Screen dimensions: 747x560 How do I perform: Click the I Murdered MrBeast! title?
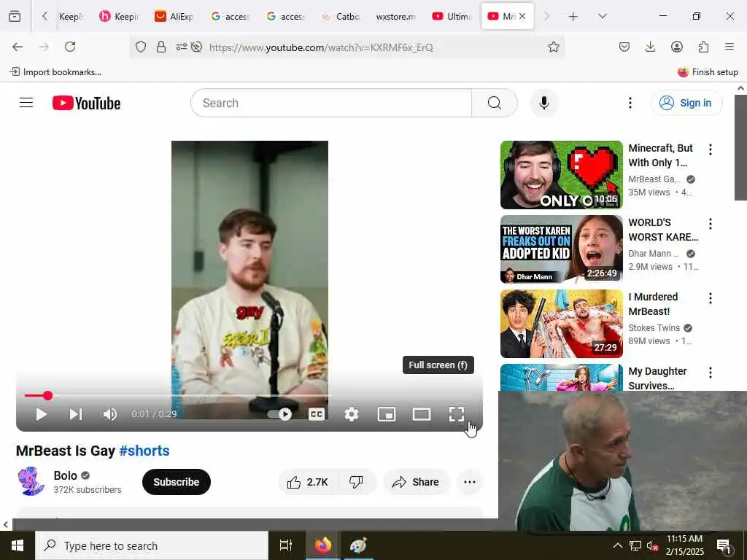tap(653, 304)
